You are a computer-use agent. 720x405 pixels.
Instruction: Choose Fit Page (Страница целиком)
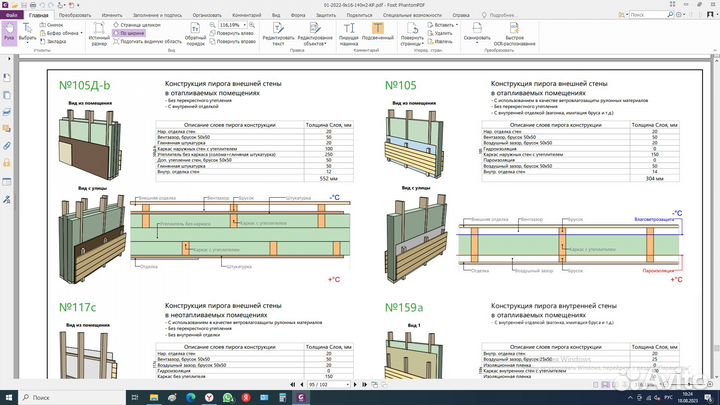(137, 25)
